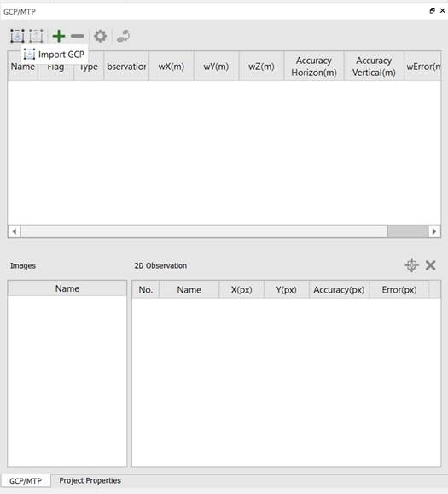
Task: Click the Name header in the 2D Observation table
Action: click(x=189, y=289)
